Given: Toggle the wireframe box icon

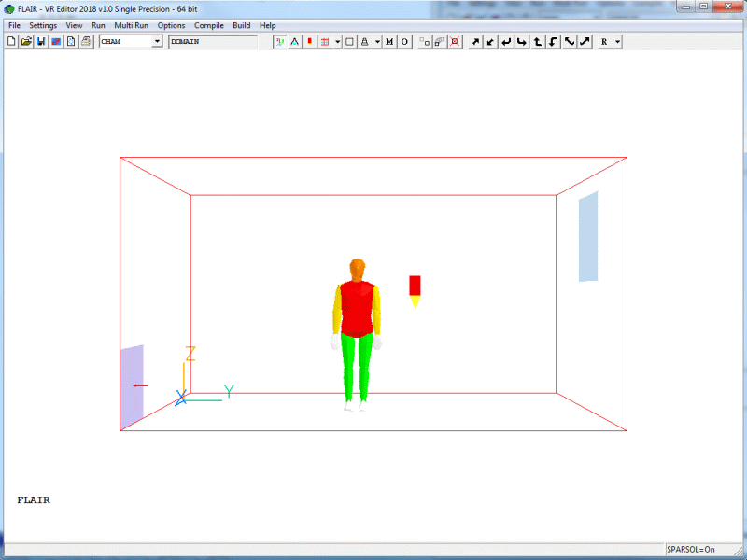Looking at the screenshot, I should (x=349, y=42).
